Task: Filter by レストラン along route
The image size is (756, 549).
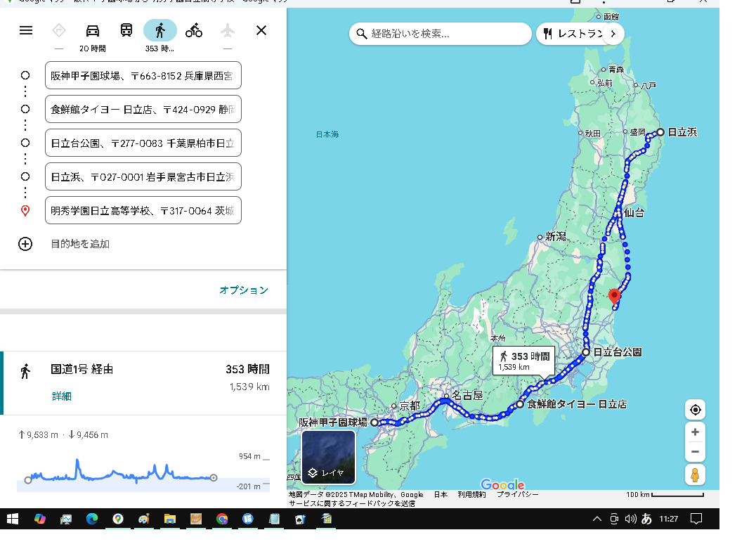Action: [x=574, y=34]
